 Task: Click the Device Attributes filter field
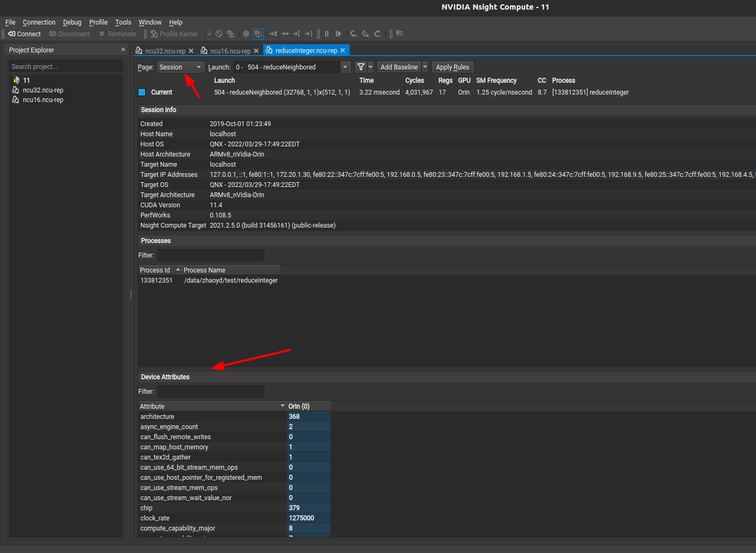click(x=210, y=391)
